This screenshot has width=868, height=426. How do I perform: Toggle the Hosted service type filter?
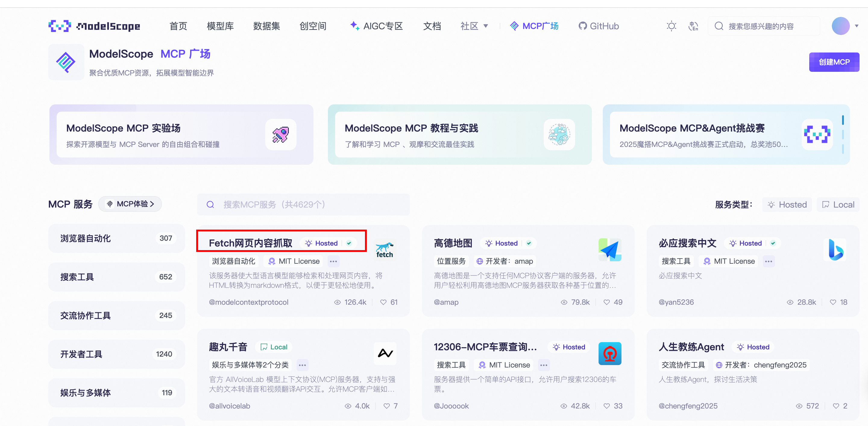click(x=787, y=205)
